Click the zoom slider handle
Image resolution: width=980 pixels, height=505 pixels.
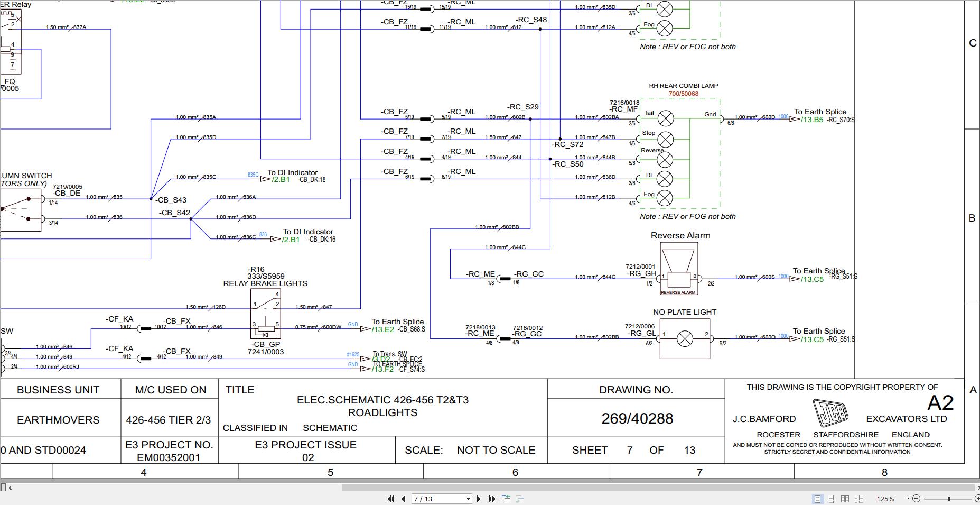tap(949, 498)
